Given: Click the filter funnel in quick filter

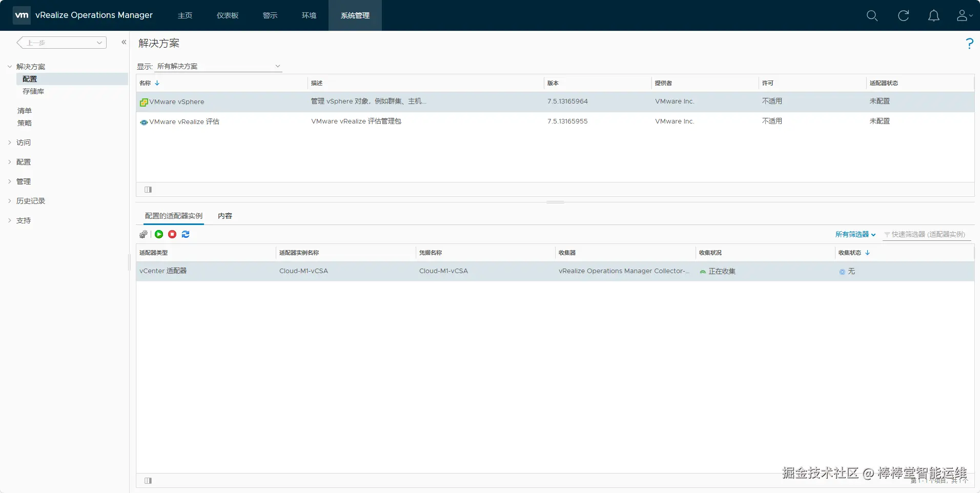Looking at the screenshot, I should [887, 235].
